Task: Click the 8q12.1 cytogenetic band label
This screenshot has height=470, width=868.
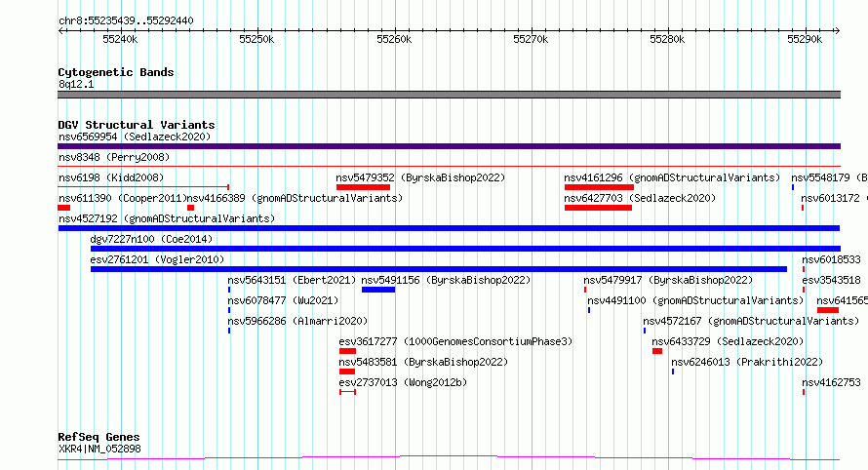Action: (x=76, y=84)
